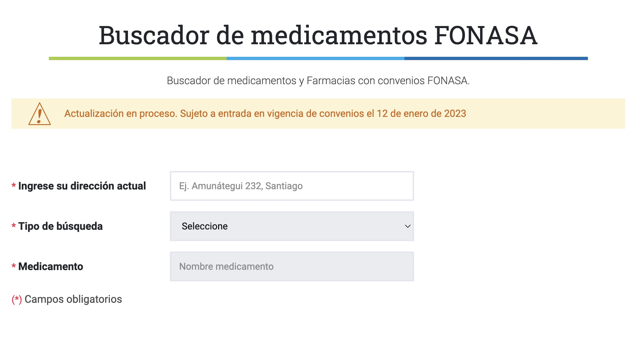Viewport: 644px width, 348px height.
Task: Click the chevron arrow on Seleccione
Action: [x=408, y=226]
